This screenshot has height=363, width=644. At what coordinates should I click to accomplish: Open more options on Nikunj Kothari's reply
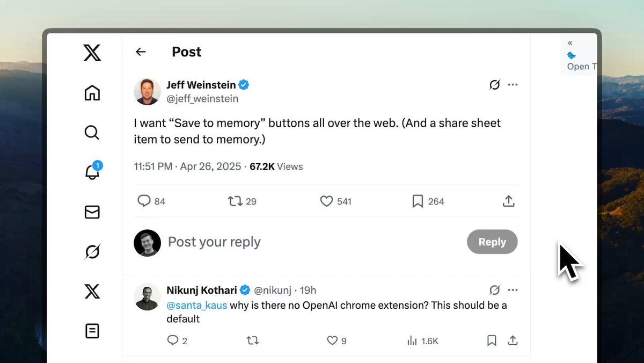point(513,290)
